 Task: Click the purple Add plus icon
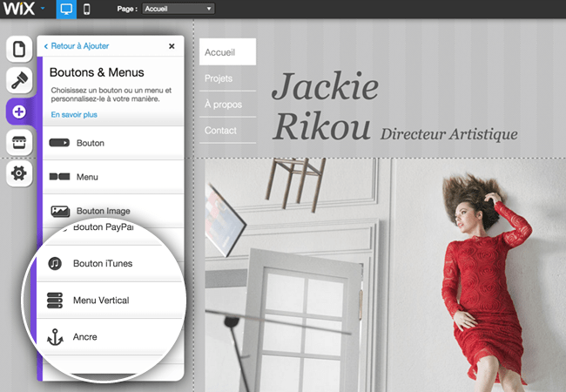pos(19,112)
